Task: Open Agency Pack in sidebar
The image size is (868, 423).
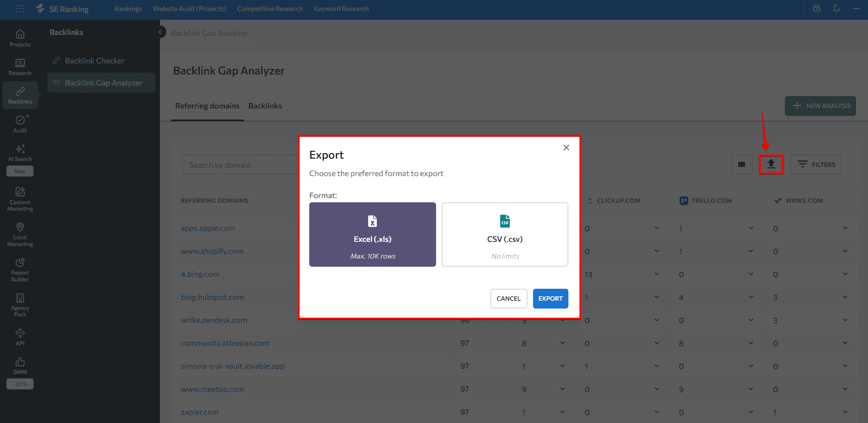Action: click(20, 305)
